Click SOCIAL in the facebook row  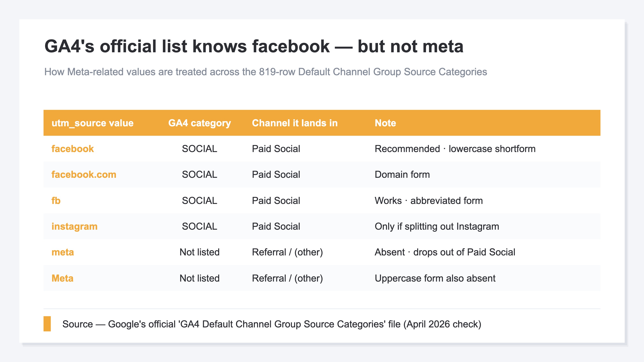point(199,149)
